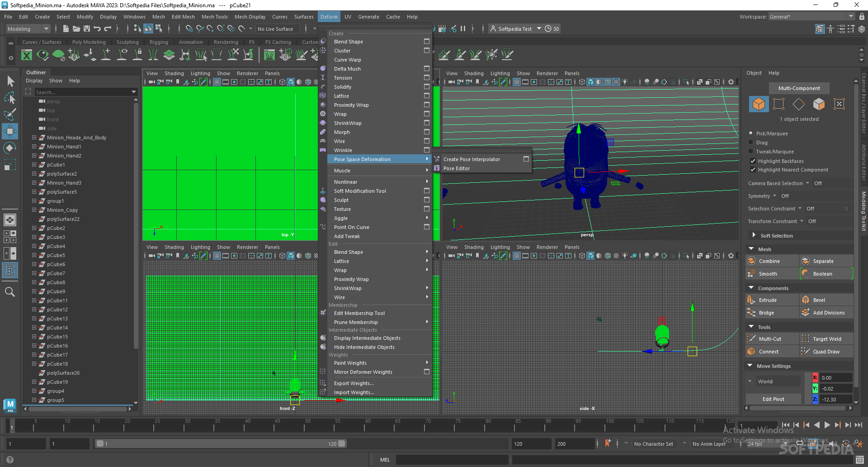This screenshot has width=868, height=467.
Task: Collapse the Mesh section
Action: 751,249
